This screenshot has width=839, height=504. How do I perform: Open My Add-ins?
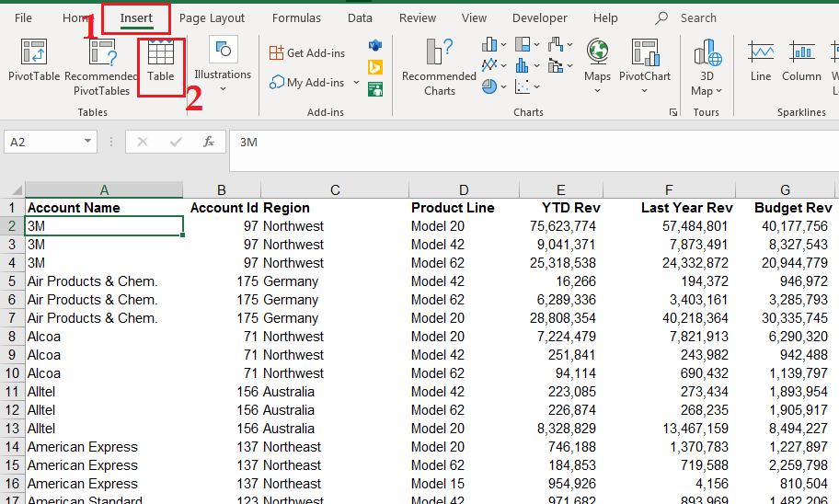pos(307,83)
